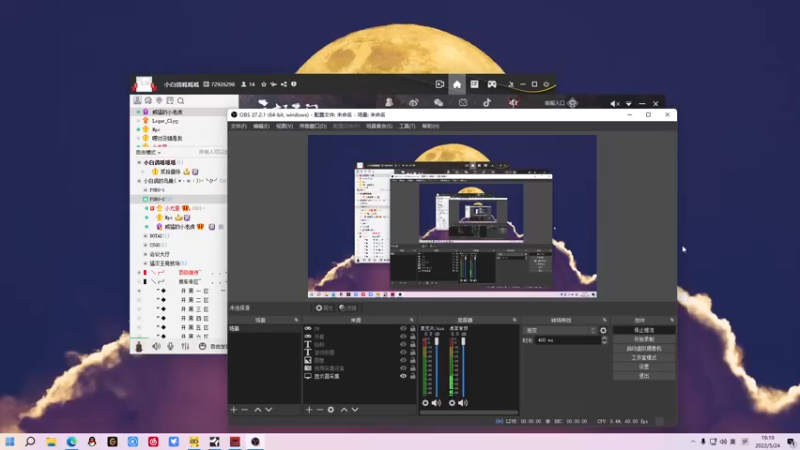
Task: Toggle visibility of first source row
Action: click(x=403, y=329)
